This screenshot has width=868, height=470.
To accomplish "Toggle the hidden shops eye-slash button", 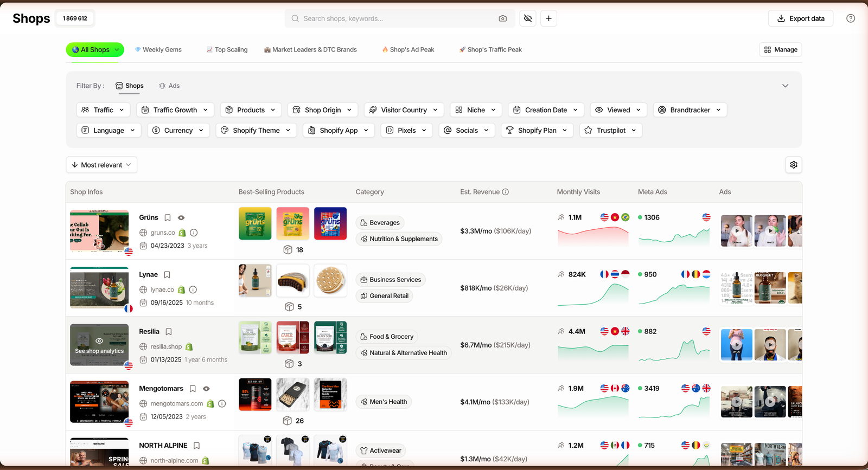I will (528, 18).
